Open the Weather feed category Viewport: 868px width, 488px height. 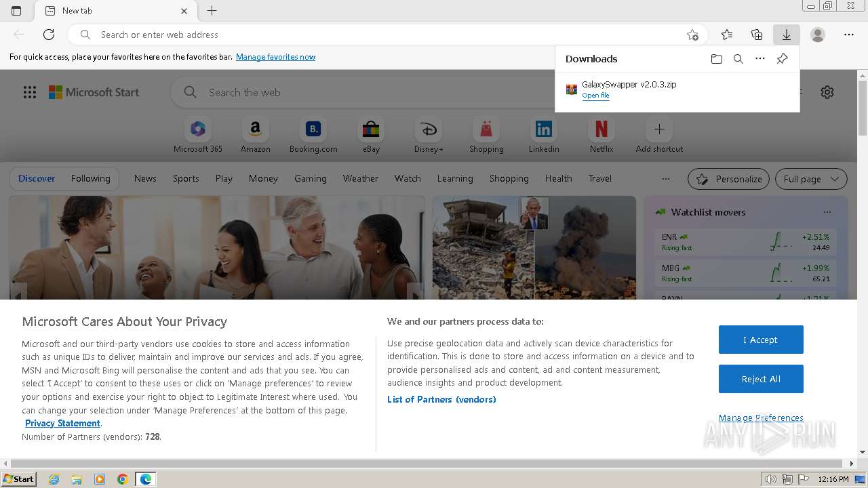[360, 179]
